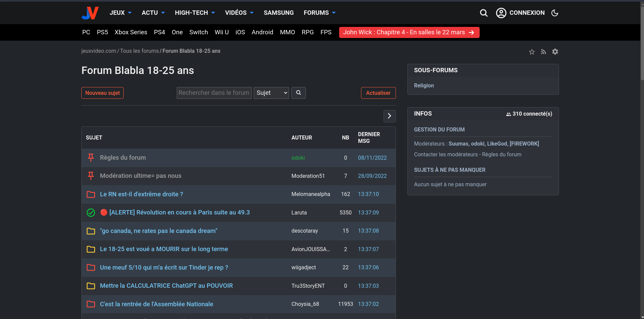Go to next page with chevron arrow
This screenshot has height=319, width=644.
[x=389, y=116]
